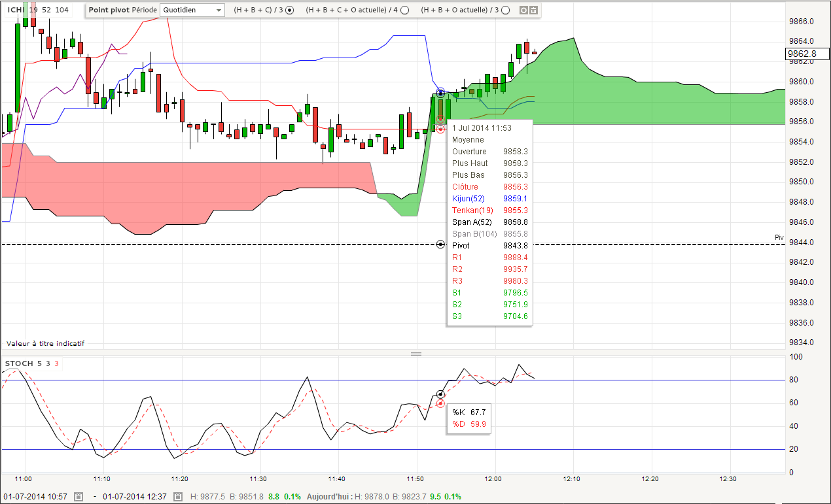Click the Ouverture 9858.3 row in tooltip
The image size is (831, 504).
click(489, 151)
